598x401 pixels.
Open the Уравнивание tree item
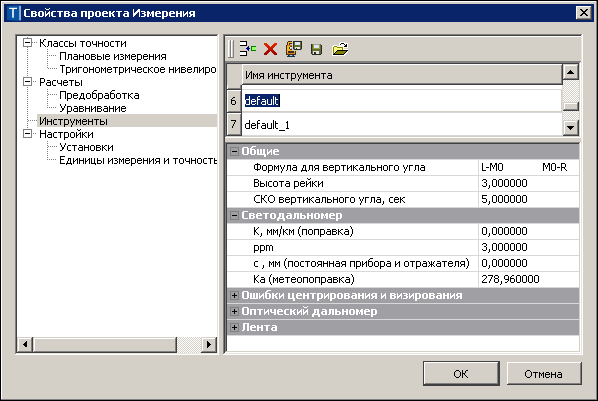93,108
